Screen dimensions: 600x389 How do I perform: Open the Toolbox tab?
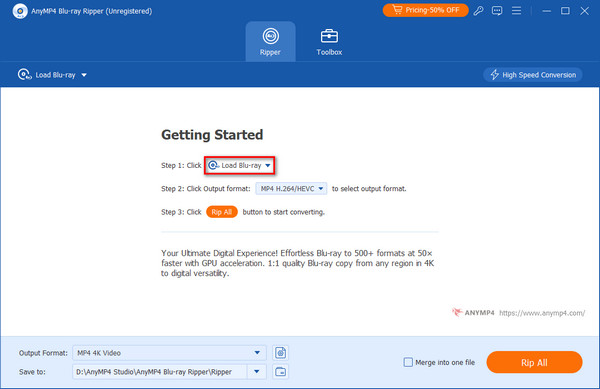point(329,42)
